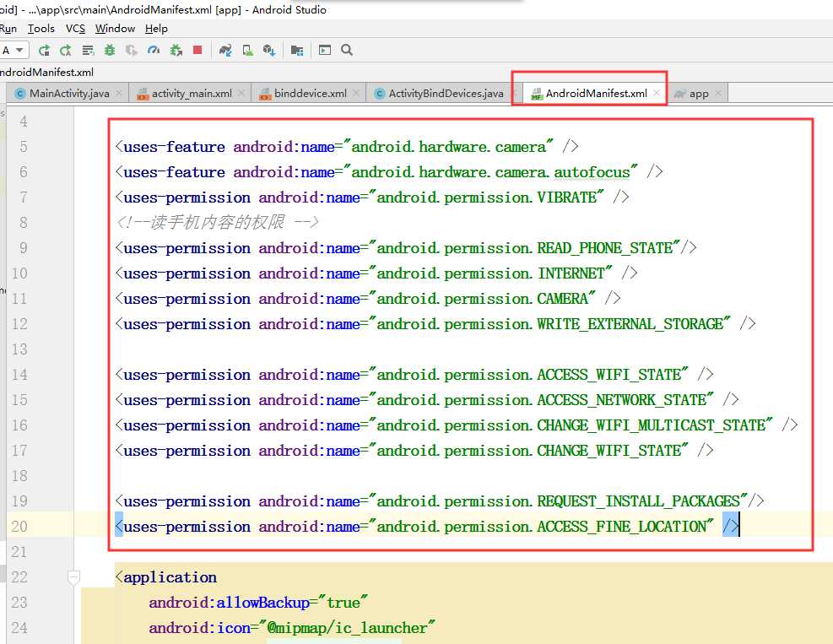This screenshot has height=644, width=833.
Task: Close the app tab
Action: tap(718, 93)
